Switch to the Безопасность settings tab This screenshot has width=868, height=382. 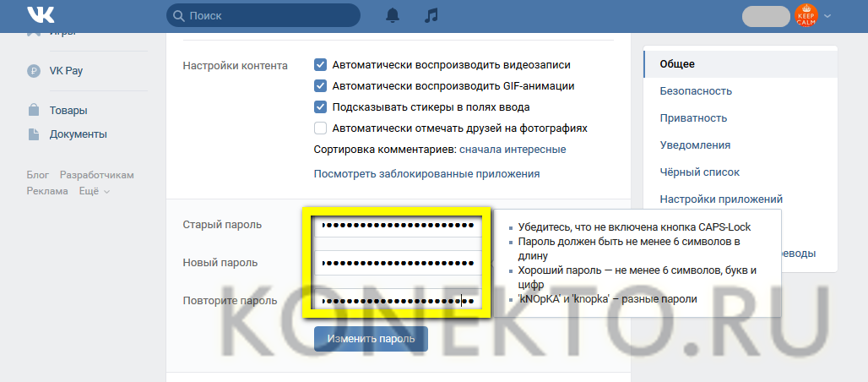[x=696, y=90]
